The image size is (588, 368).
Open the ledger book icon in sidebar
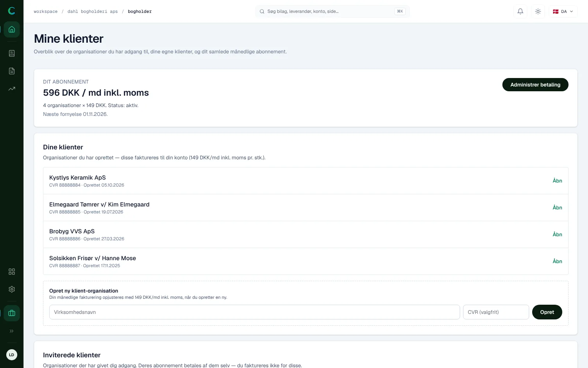coord(12,53)
